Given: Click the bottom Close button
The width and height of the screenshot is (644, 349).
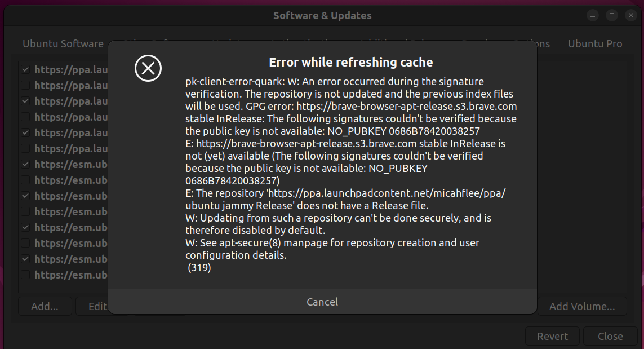Looking at the screenshot, I should (x=610, y=336).
